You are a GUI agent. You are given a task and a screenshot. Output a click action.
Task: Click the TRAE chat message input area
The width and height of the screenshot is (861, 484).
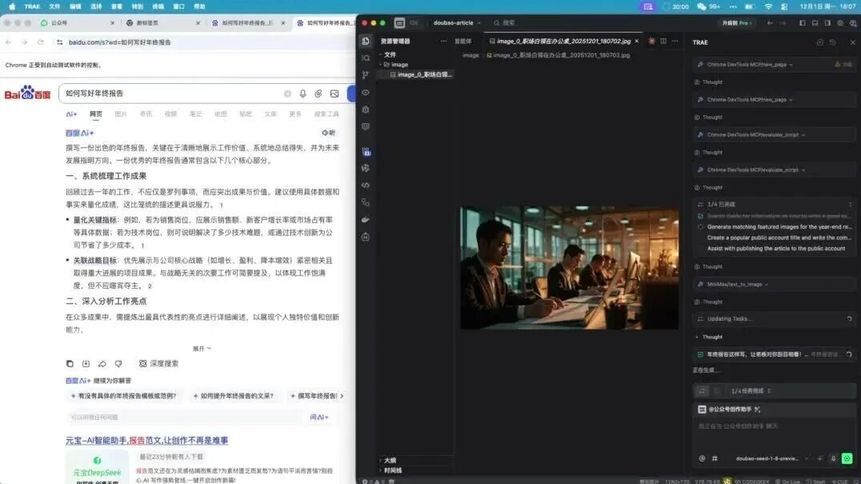point(773,434)
